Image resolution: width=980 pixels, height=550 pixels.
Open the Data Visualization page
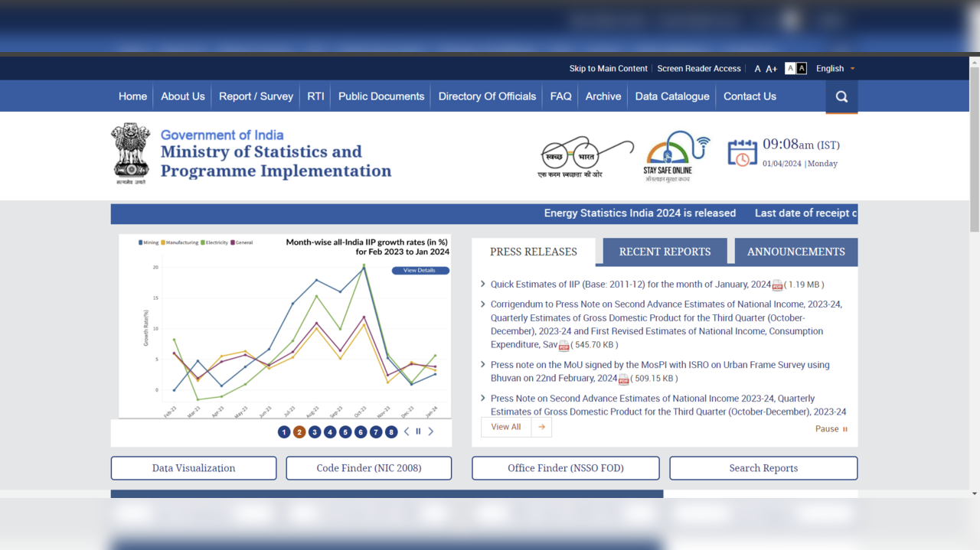[x=193, y=467]
